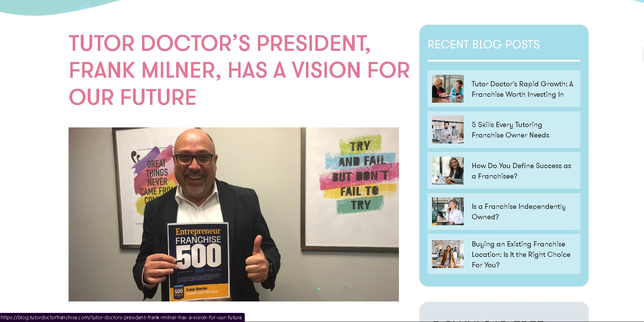
Task: Click the grey sidebar panel below Recent Blog Posts
Action: 504,312
